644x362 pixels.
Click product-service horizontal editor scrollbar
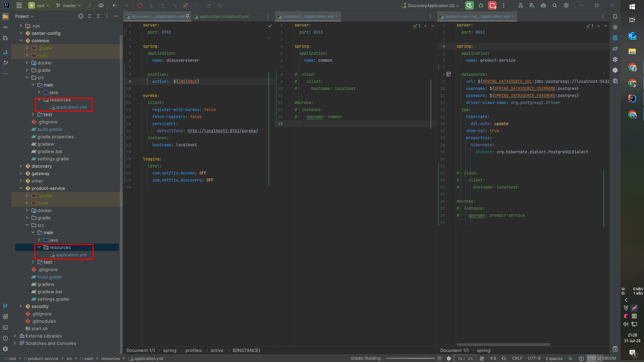tap(503, 345)
